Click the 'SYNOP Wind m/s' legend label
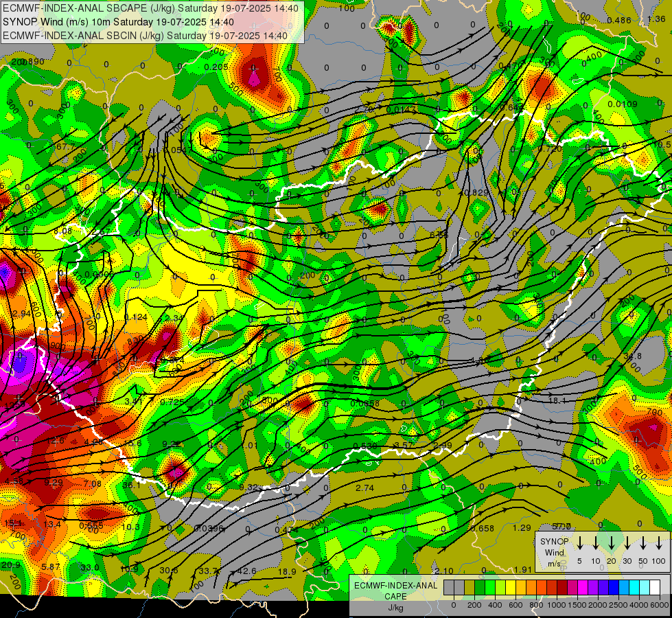The height and width of the screenshot is (618, 672). 554,552
